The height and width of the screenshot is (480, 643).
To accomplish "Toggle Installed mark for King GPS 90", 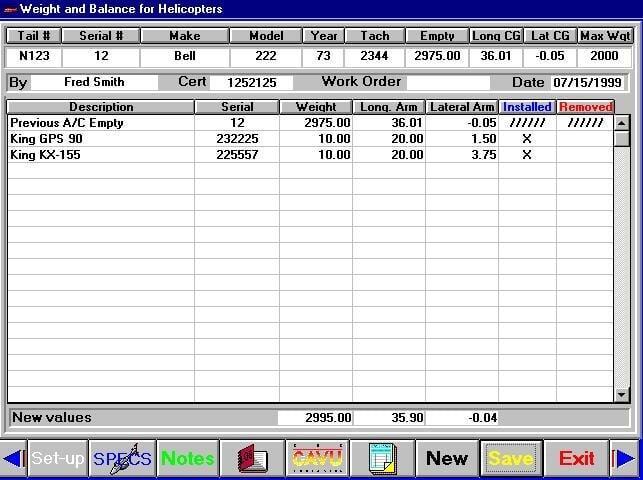I will tap(527, 139).
